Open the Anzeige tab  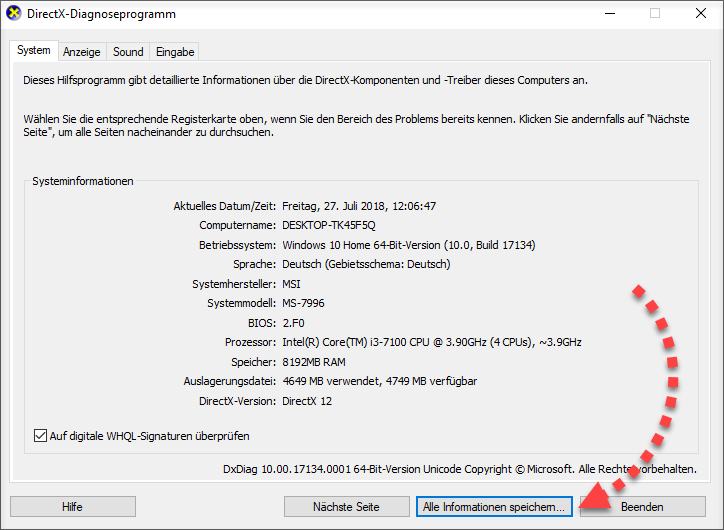(x=82, y=52)
